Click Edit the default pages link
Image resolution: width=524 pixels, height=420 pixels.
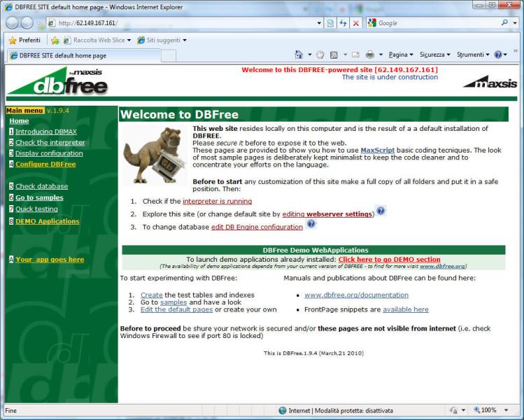176,309
